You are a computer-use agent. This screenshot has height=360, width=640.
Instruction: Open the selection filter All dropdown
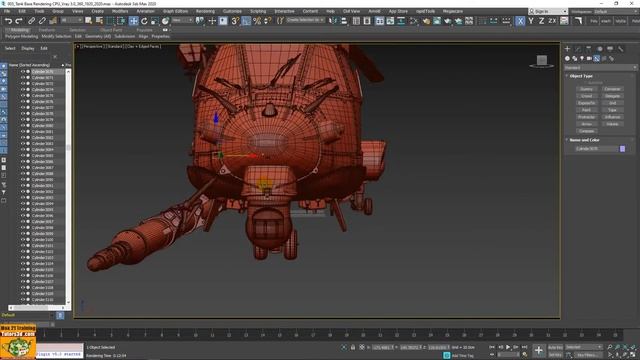71,20
